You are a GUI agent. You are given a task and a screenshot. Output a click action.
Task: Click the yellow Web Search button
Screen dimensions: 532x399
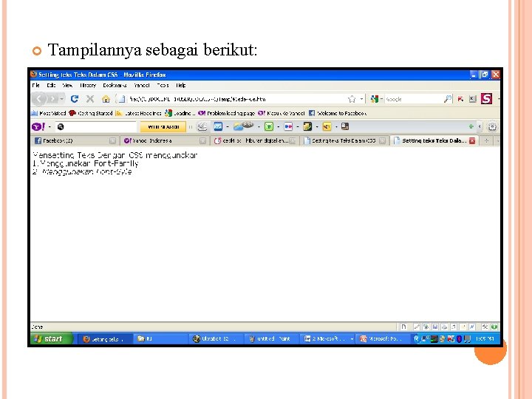click(x=163, y=126)
